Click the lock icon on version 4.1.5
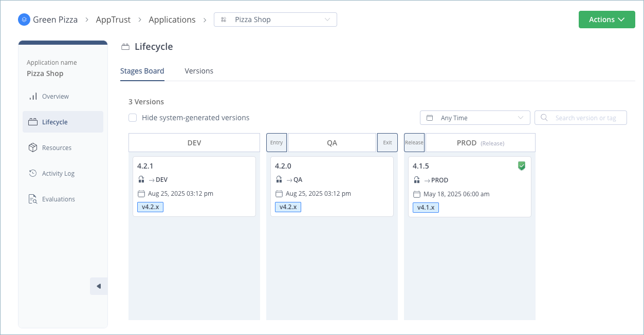This screenshot has height=335, width=644. tap(417, 180)
